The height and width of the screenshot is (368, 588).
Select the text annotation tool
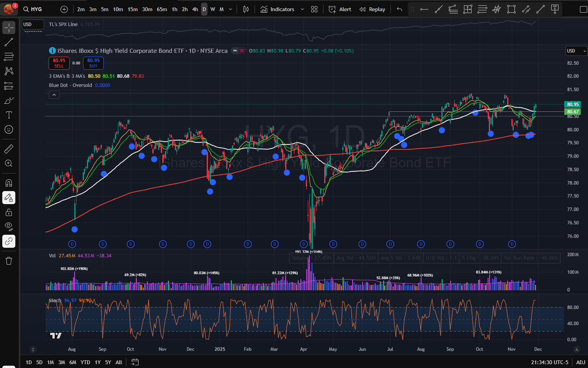(9, 115)
